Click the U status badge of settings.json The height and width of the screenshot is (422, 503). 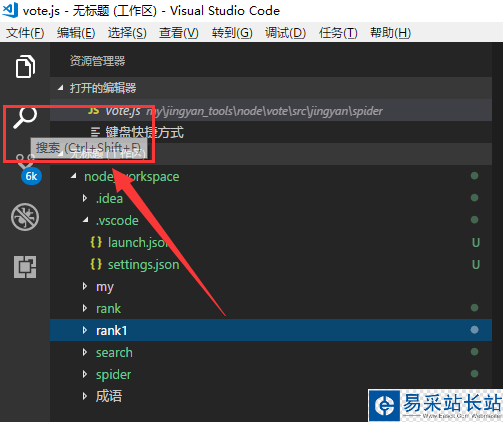click(x=476, y=264)
